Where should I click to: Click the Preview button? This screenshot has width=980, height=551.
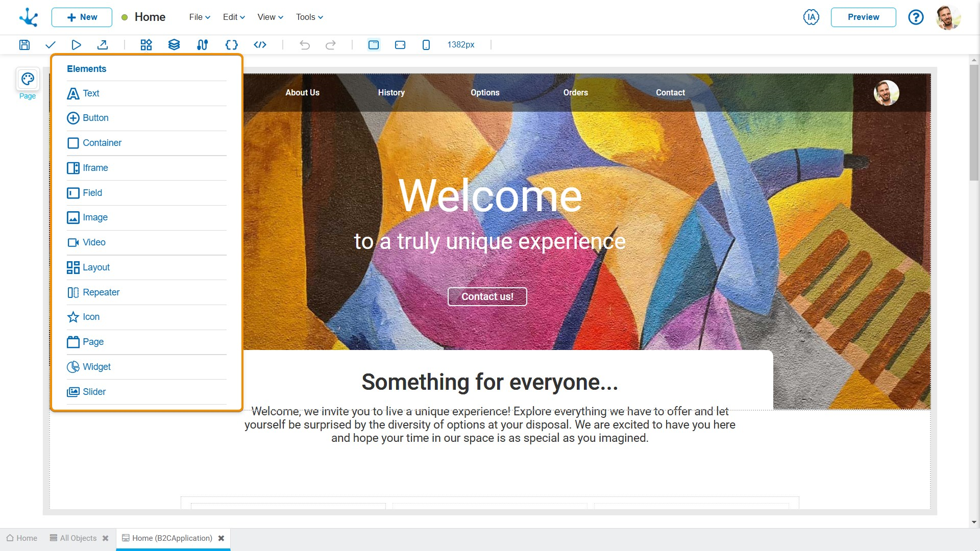[863, 17]
